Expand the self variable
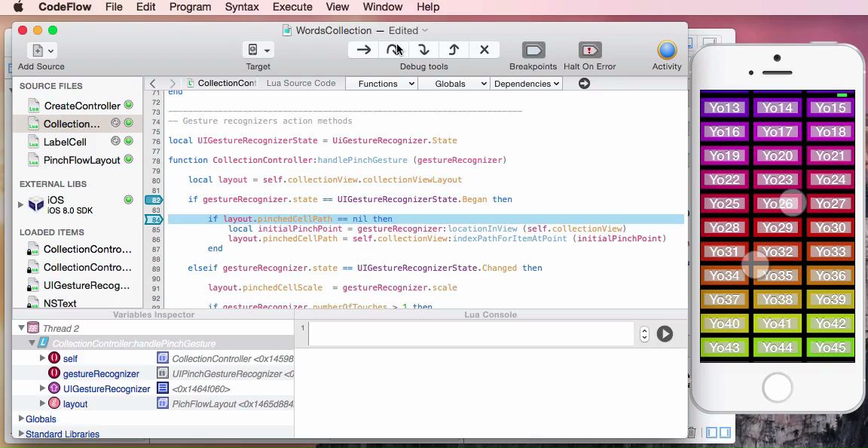 pyautogui.click(x=43, y=358)
